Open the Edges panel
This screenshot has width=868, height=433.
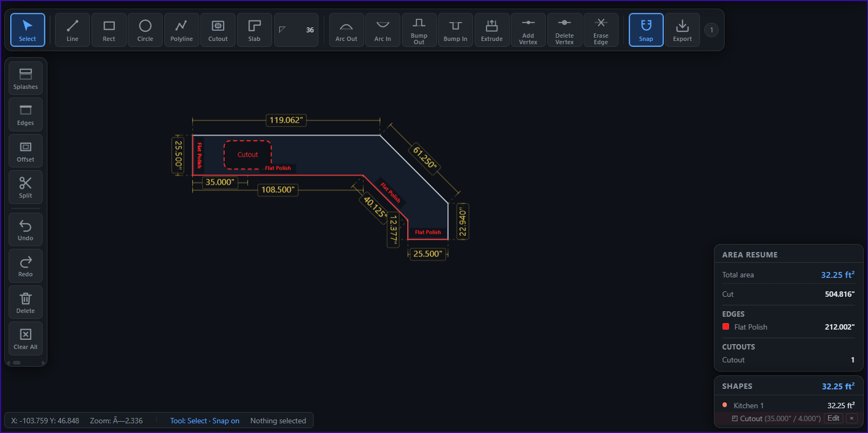(25, 115)
